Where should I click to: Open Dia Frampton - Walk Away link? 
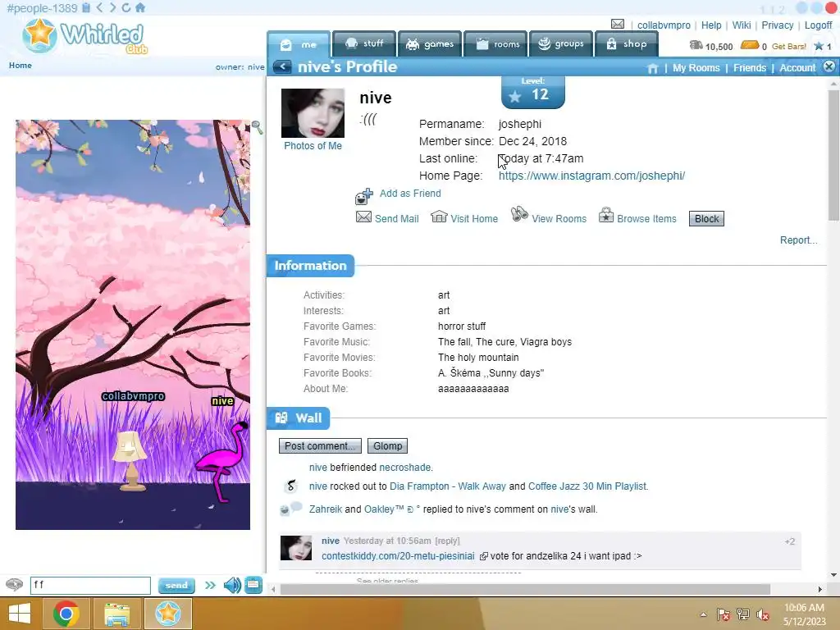[x=447, y=486]
